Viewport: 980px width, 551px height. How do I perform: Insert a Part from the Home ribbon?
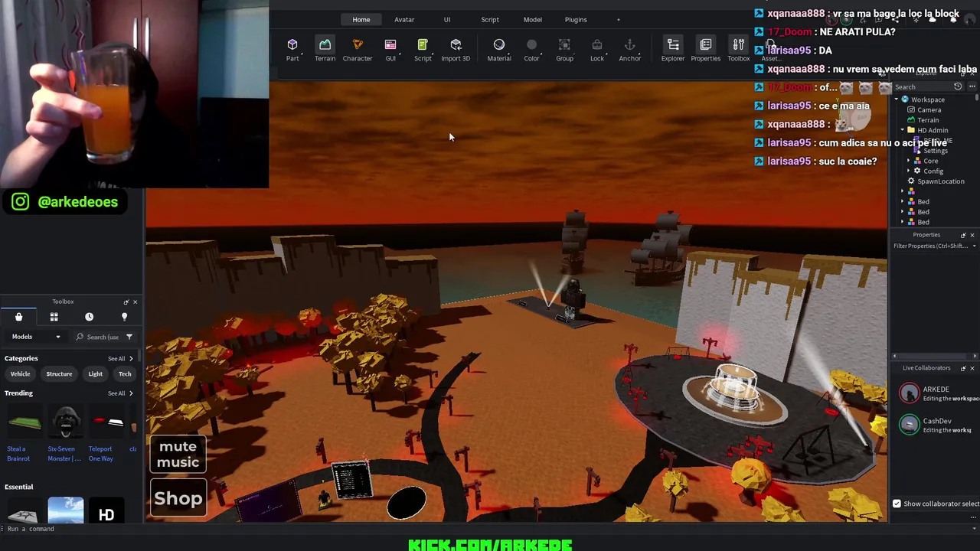[292, 49]
